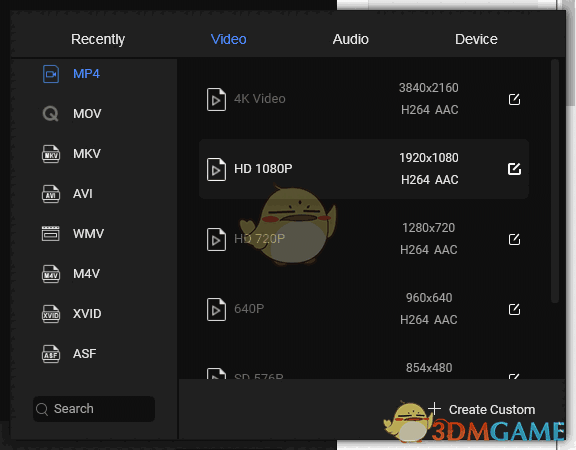Image resolution: width=576 pixels, height=450 pixels.
Task: Edit the 640P preset settings
Action: point(514,309)
